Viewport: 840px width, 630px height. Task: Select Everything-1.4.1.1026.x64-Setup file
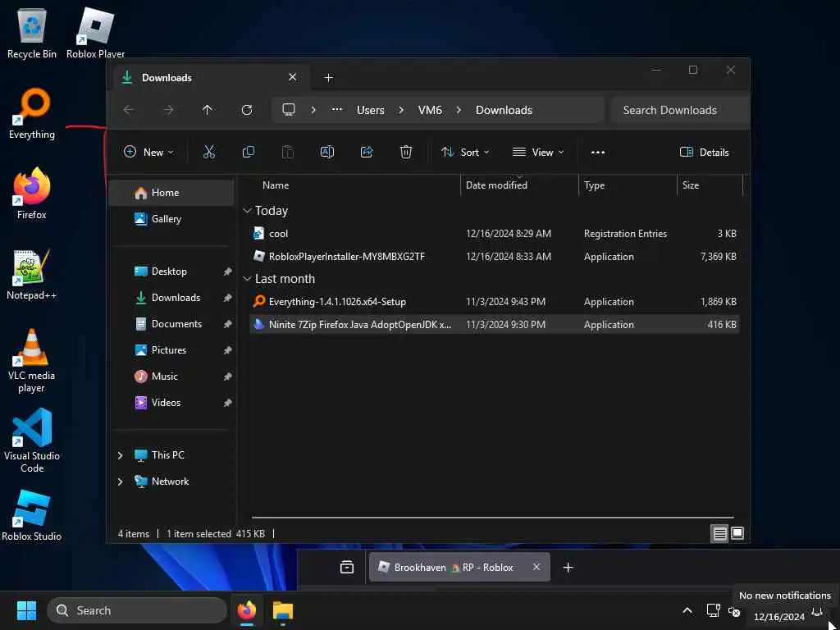[x=495, y=302]
